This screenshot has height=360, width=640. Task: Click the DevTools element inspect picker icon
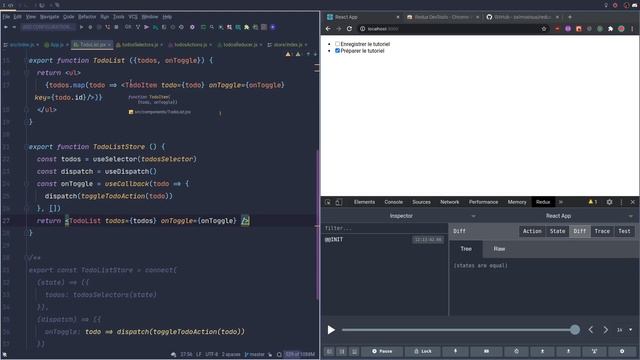(328, 202)
